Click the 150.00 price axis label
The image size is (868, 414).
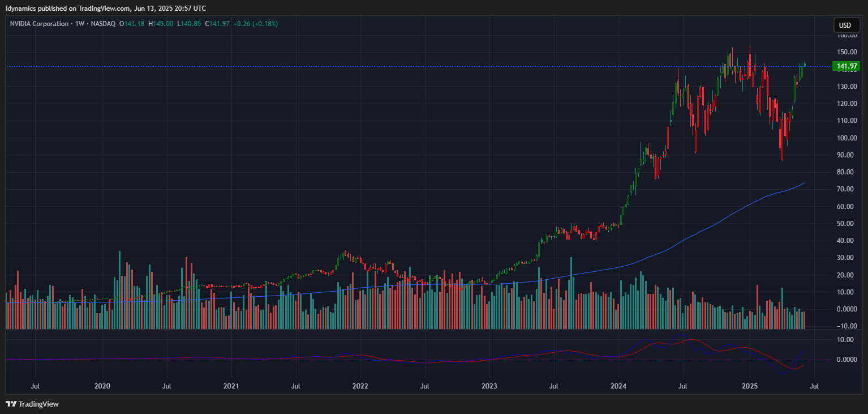(846, 52)
